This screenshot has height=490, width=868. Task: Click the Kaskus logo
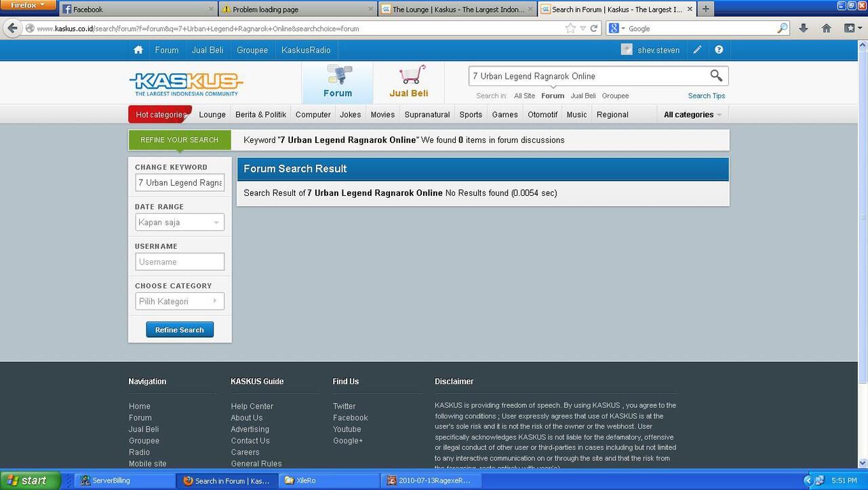[x=186, y=84]
